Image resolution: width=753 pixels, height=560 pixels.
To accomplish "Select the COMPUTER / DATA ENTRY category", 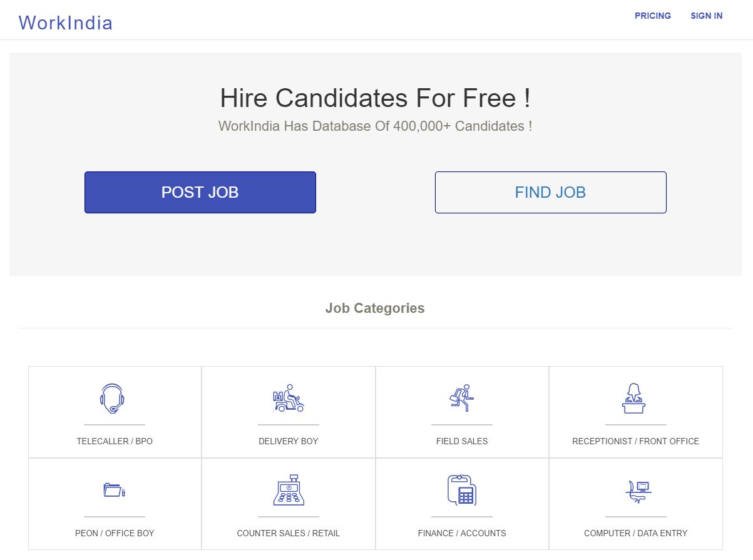I will [x=635, y=533].
